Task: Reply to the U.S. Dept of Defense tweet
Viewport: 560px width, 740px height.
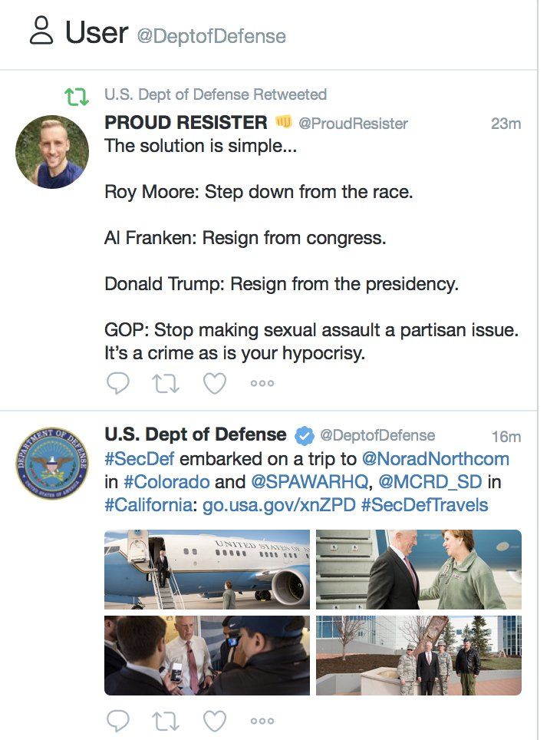Action: [118, 720]
